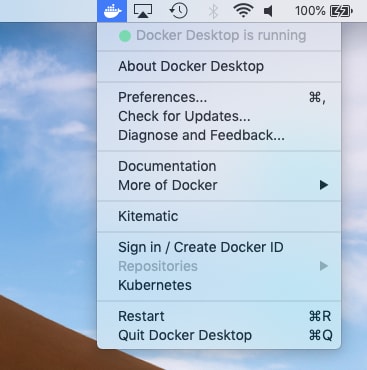Click the battery charging icon
This screenshot has width=367, height=370.
(x=341, y=11)
